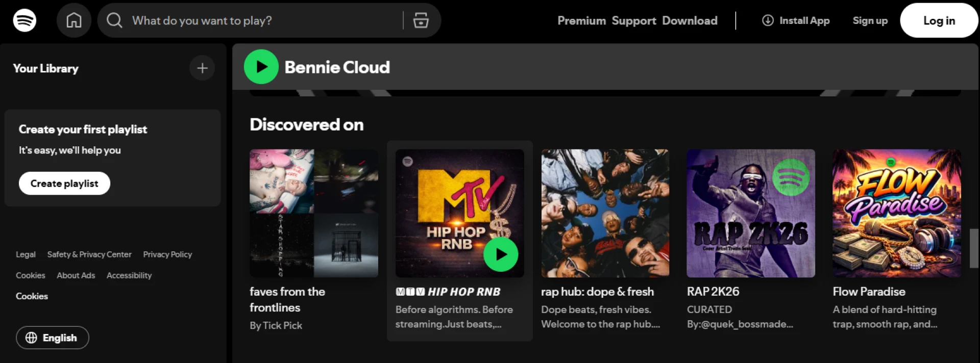Click the Sign up button

[x=870, y=20]
